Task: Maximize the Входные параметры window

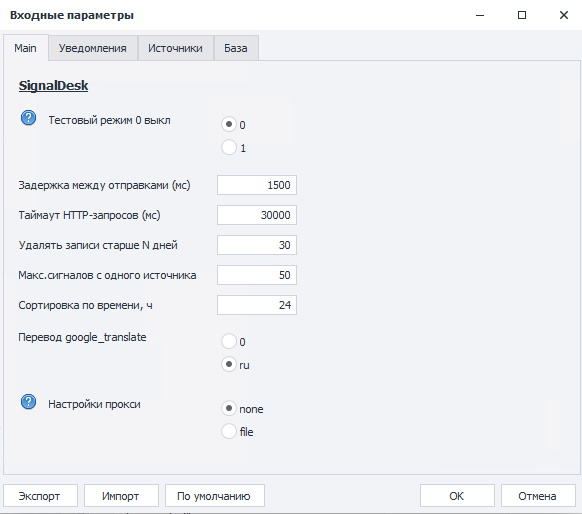Action: [x=522, y=15]
